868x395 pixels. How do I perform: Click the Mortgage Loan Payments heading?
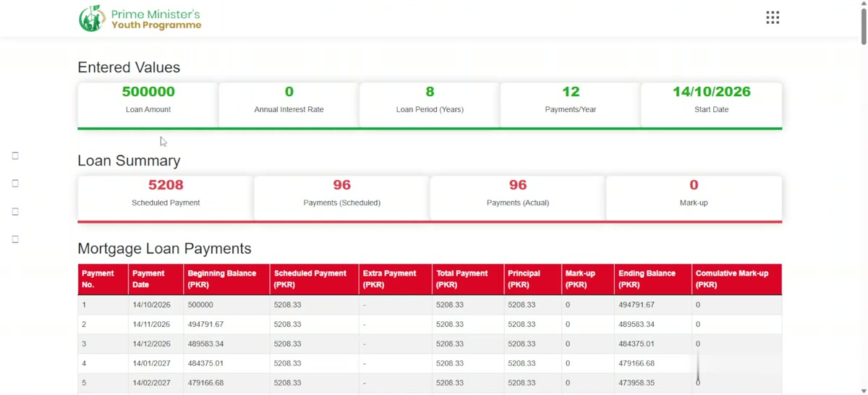click(x=164, y=249)
